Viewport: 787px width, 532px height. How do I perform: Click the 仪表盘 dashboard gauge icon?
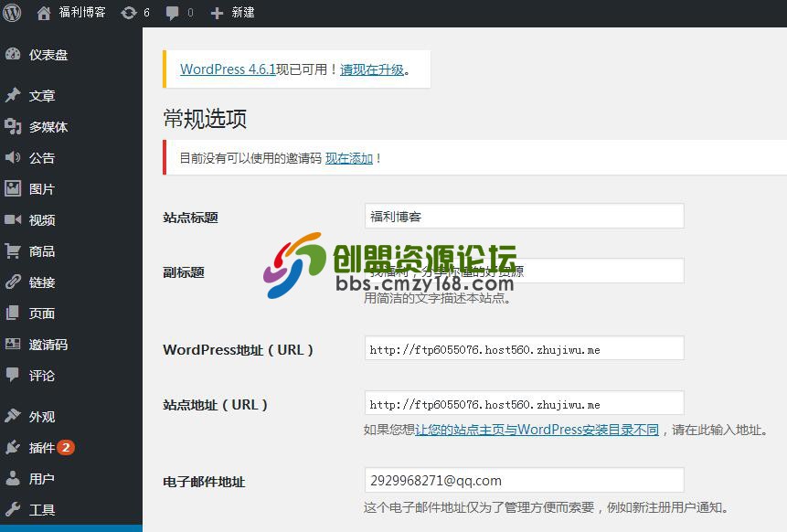[x=13, y=54]
